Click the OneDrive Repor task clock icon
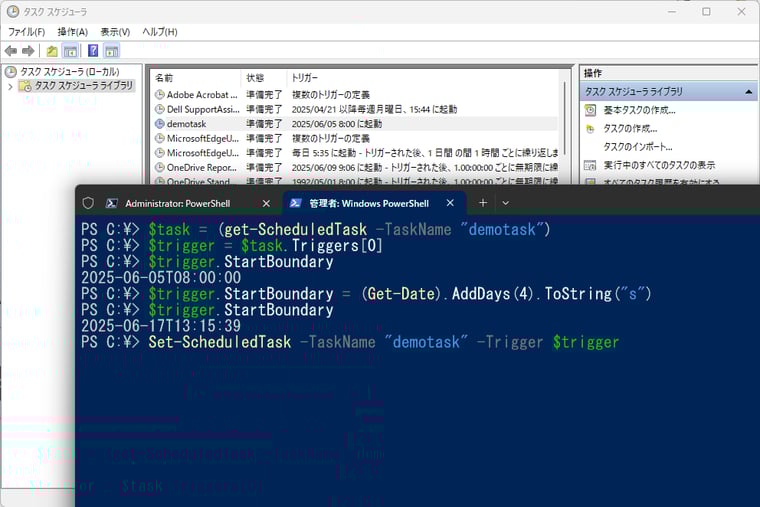Viewport: 760px width, 507px height. tap(159, 167)
